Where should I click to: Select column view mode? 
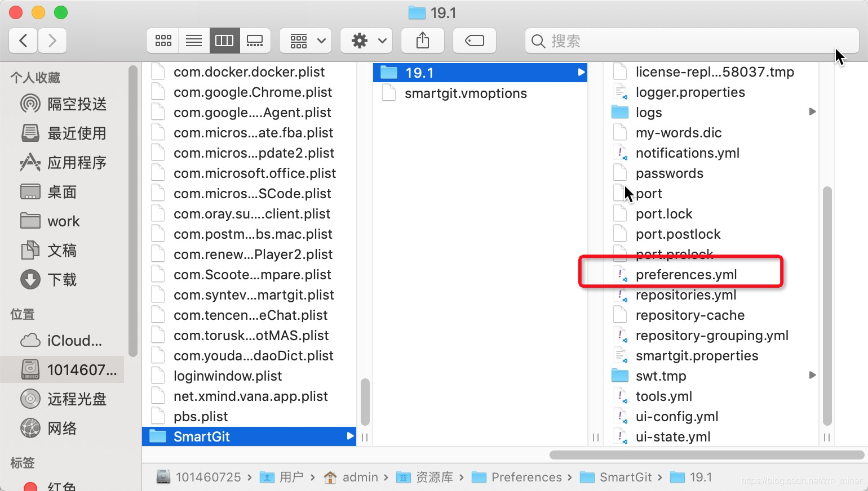tap(224, 41)
